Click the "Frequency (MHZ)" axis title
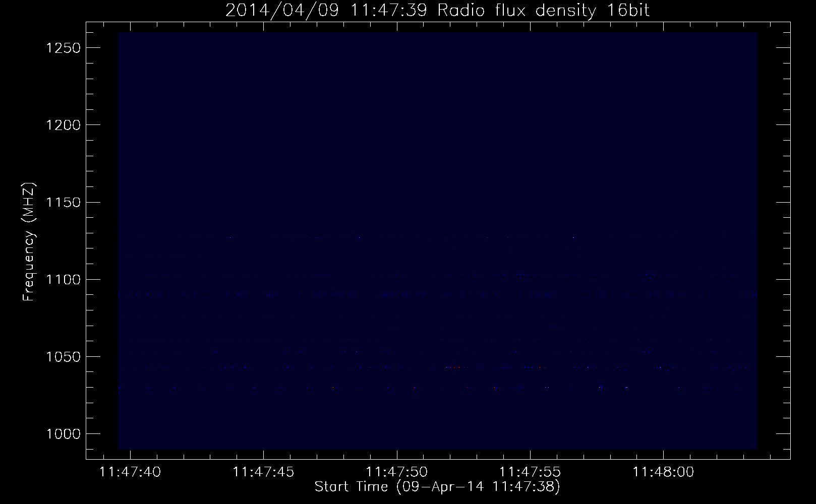Image resolution: width=816 pixels, height=504 pixels. 29,242
